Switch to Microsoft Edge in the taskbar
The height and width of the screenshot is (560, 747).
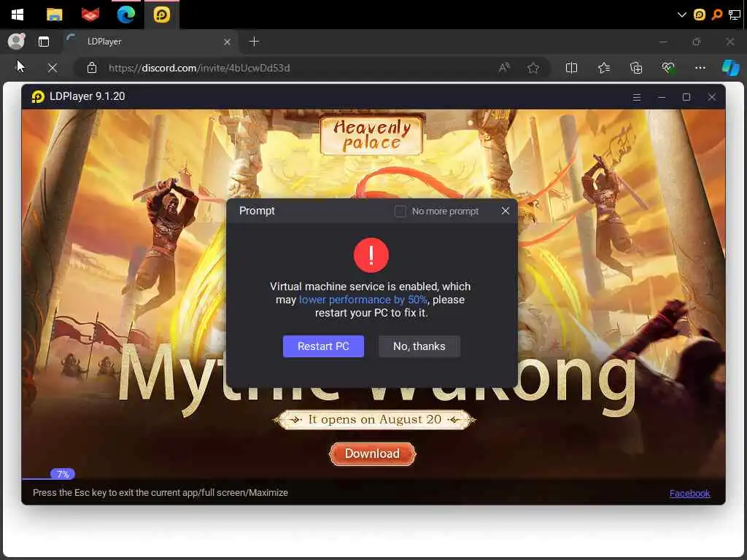coord(125,15)
